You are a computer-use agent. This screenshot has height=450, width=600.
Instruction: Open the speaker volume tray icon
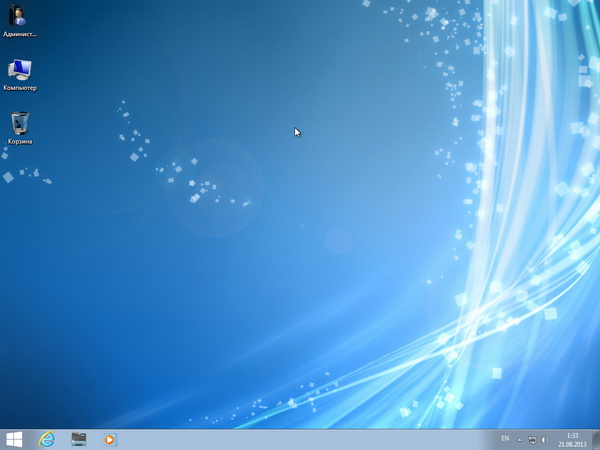pyautogui.click(x=545, y=440)
